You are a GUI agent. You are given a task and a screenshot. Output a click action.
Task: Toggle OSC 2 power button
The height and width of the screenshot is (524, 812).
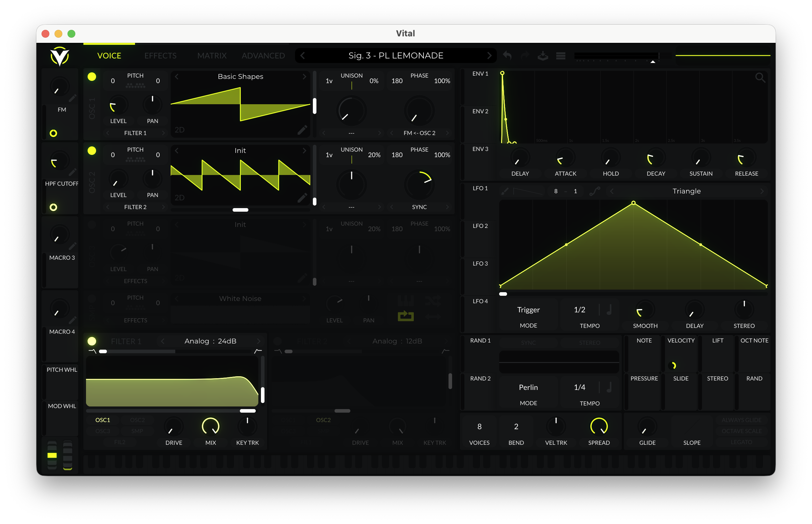[92, 150]
